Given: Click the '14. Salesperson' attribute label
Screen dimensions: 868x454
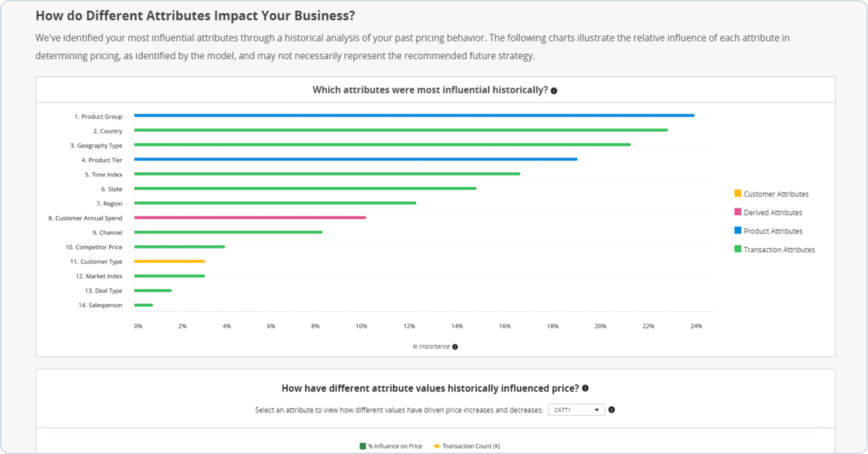Looking at the screenshot, I should (x=100, y=305).
